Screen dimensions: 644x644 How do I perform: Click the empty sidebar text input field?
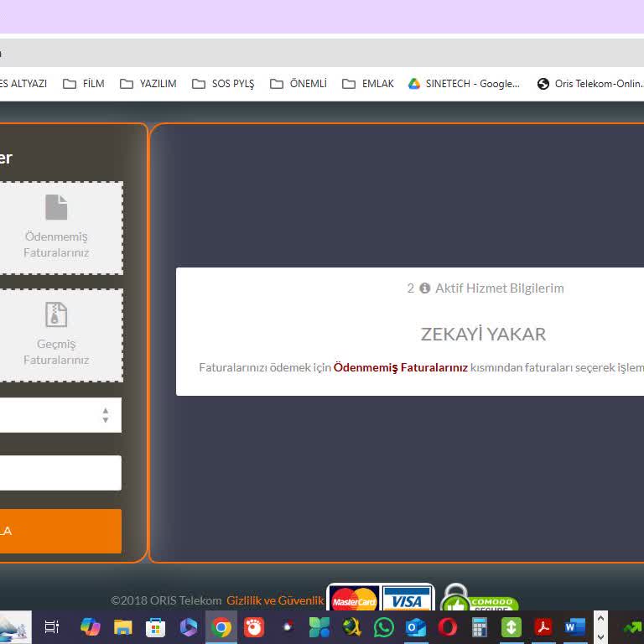tap(60, 473)
